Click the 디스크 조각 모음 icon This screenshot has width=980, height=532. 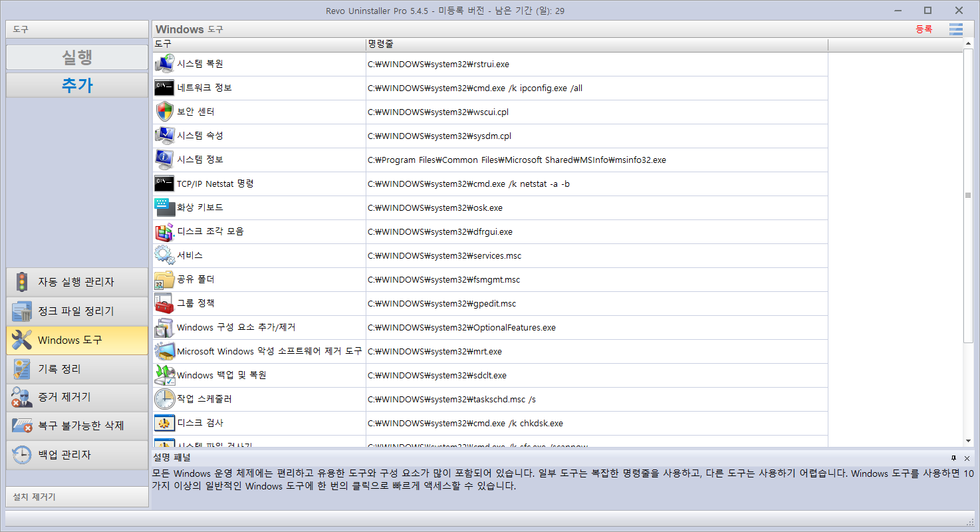point(164,231)
